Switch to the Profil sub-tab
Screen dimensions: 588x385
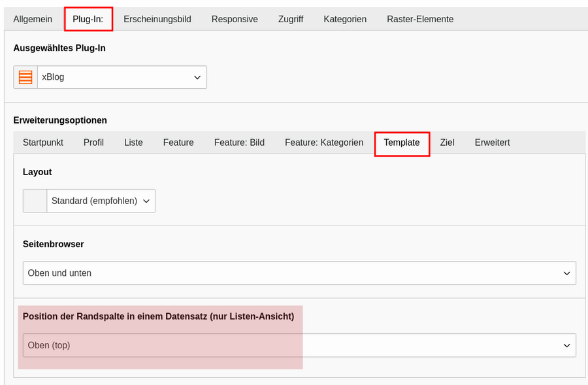[x=93, y=142]
